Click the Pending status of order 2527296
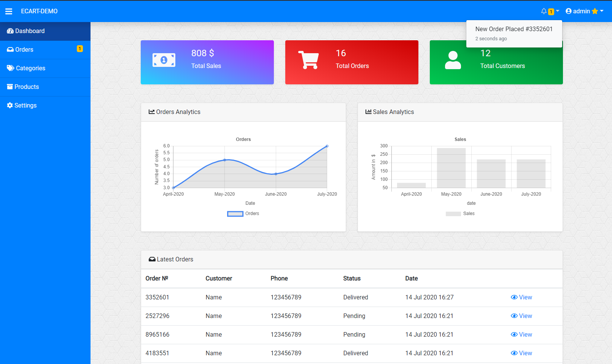The height and width of the screenshot is (364, 612). tap(354, 316)
